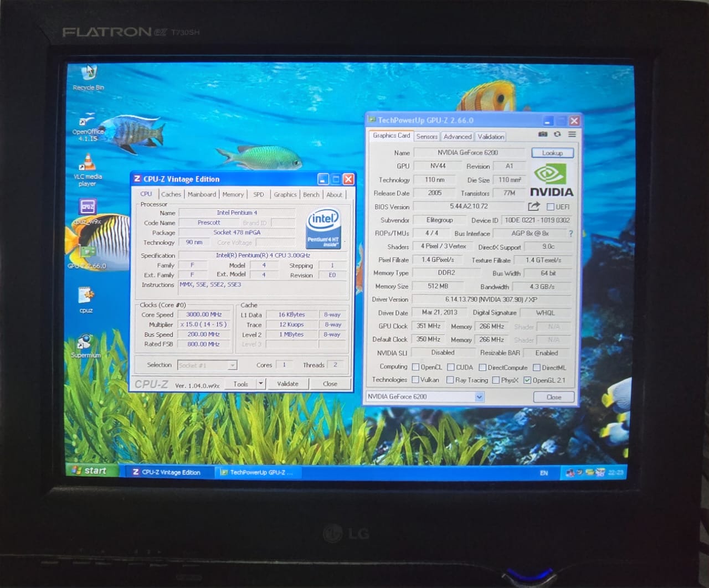Switch to the Caches tab in CPU-Z
Screen dimensions: 709x588
[x=171, y=194]
